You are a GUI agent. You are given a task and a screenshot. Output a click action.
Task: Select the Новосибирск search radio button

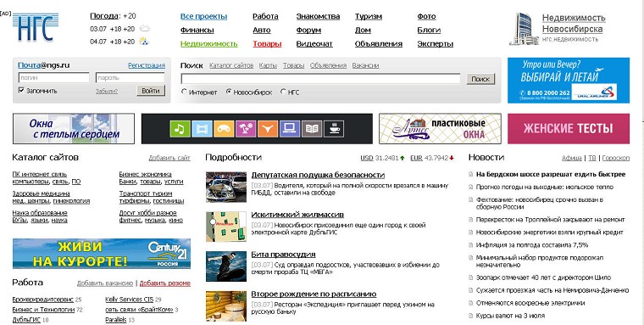pos(229,92)
